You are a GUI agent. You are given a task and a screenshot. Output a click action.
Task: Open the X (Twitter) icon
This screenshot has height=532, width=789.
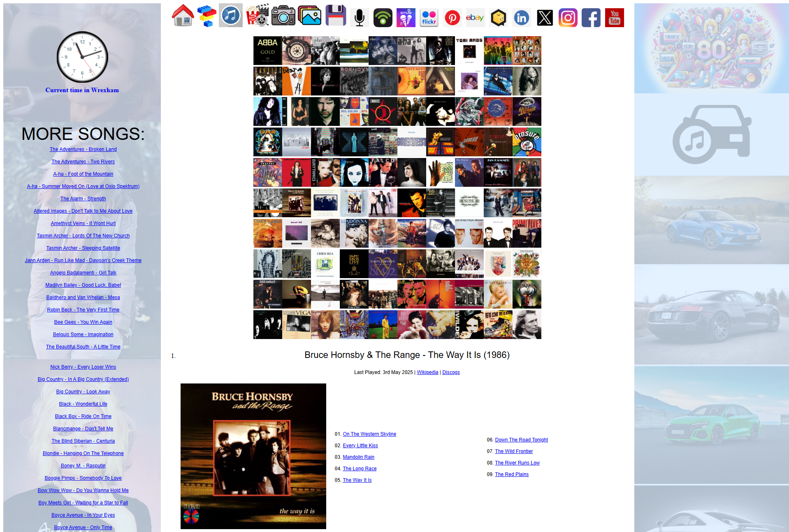[545, 18]
